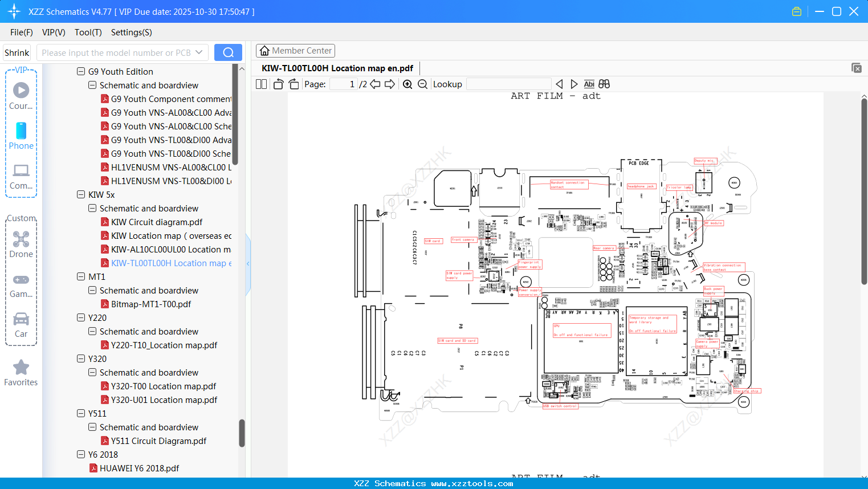Viewport: 868px width, 489px height.
Task: Zoom out of the PDF
Action: [x=422, y=84]
